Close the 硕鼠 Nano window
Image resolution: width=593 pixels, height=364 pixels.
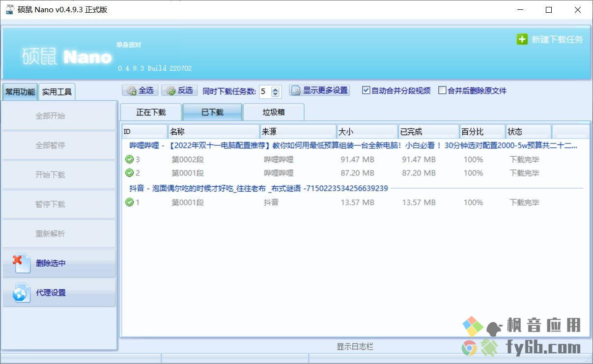tap(578, 10)
